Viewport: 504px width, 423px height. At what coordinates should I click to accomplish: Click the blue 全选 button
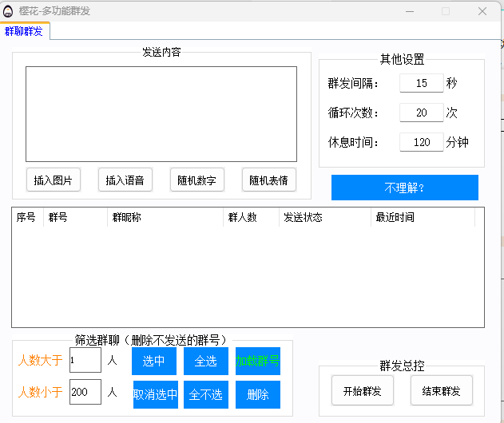[x=206, y=361]
